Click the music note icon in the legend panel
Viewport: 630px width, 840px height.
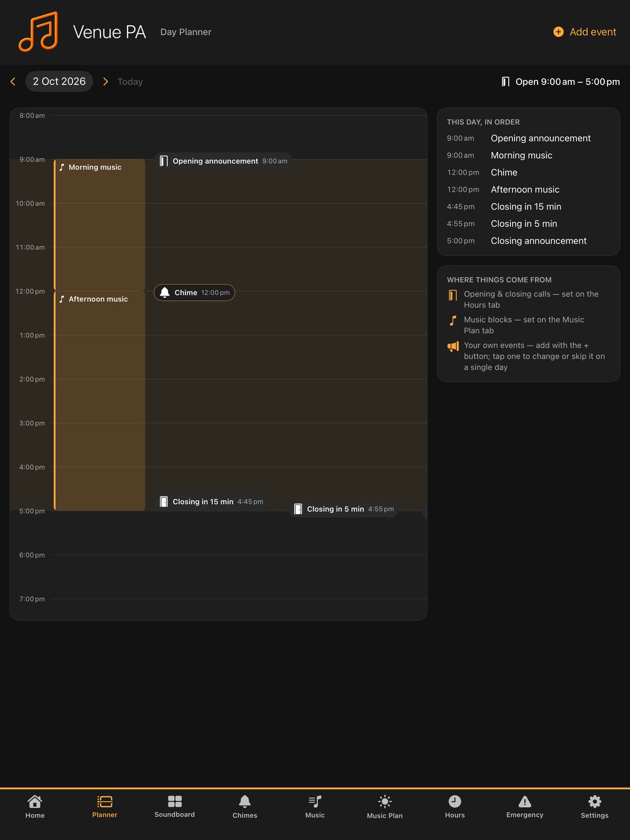point(453,321)
